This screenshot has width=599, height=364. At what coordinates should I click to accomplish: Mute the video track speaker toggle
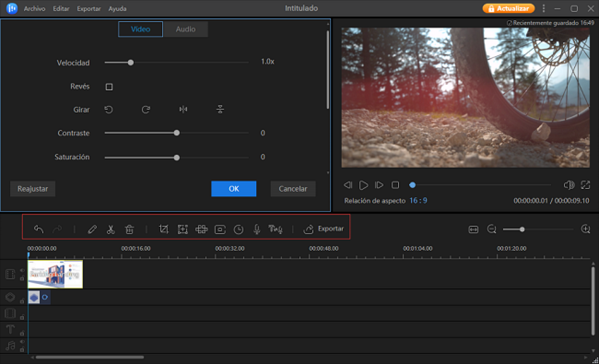[22, 270]
